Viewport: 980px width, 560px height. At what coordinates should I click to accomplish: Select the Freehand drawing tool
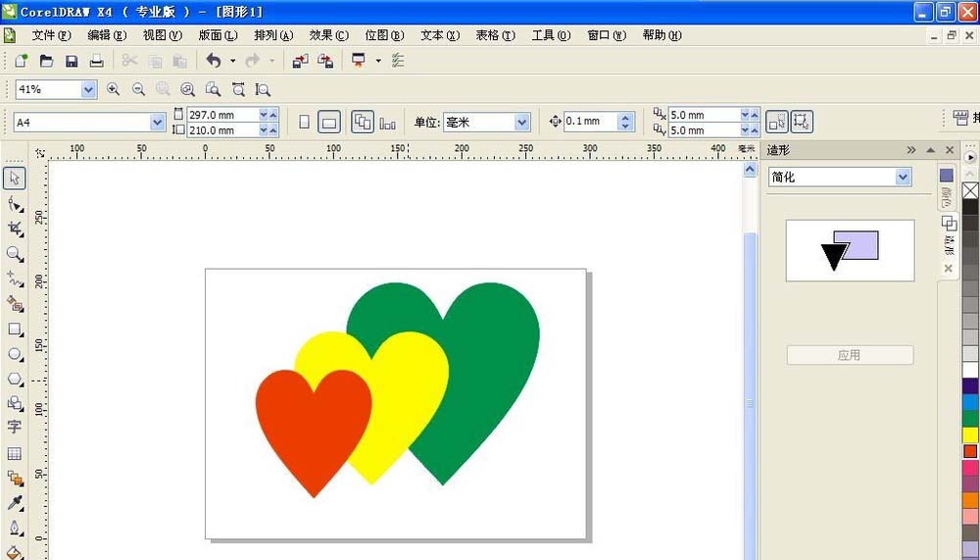15,279
